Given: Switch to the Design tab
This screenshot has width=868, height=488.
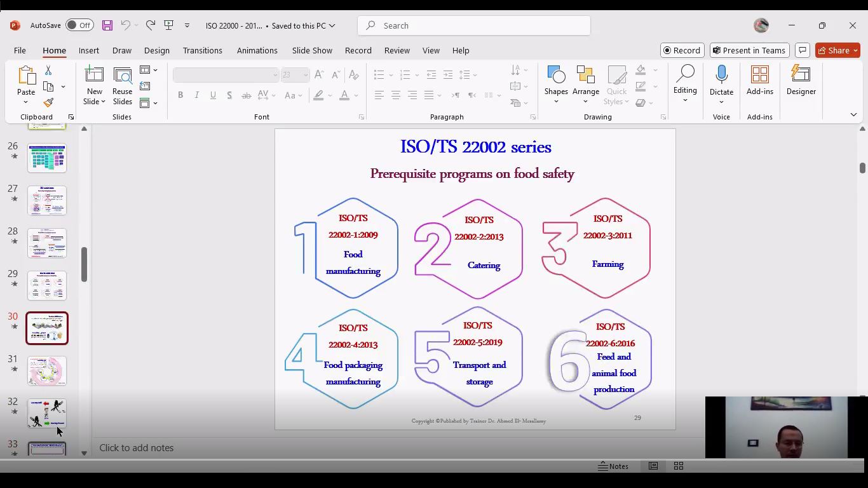Looking at the screenshot, I should point(157,50).
